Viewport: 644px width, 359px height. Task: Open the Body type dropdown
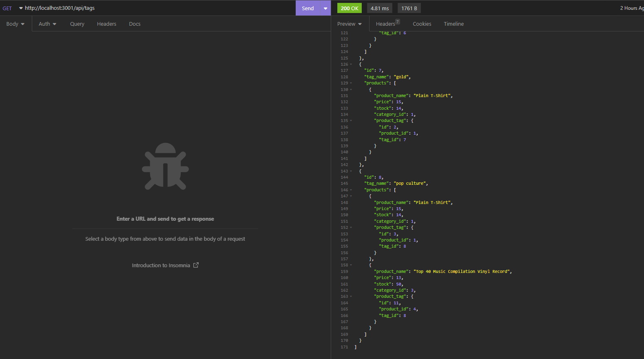(15, 24)
